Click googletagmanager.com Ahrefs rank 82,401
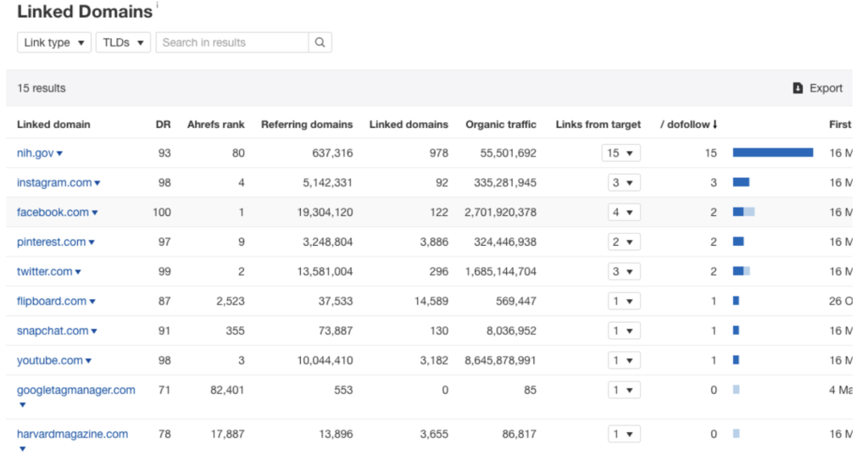 (227, 390)
